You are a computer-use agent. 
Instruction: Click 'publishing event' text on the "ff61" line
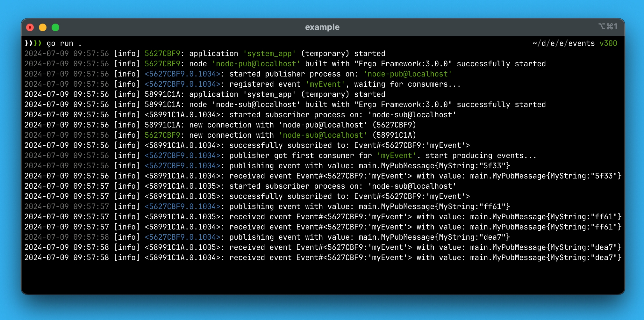point(251,207)
